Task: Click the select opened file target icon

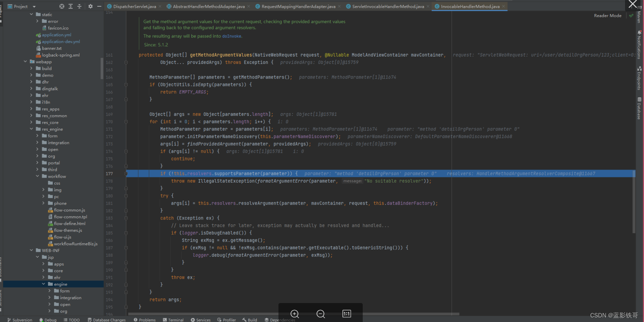Action: click(x=62, y=6)
